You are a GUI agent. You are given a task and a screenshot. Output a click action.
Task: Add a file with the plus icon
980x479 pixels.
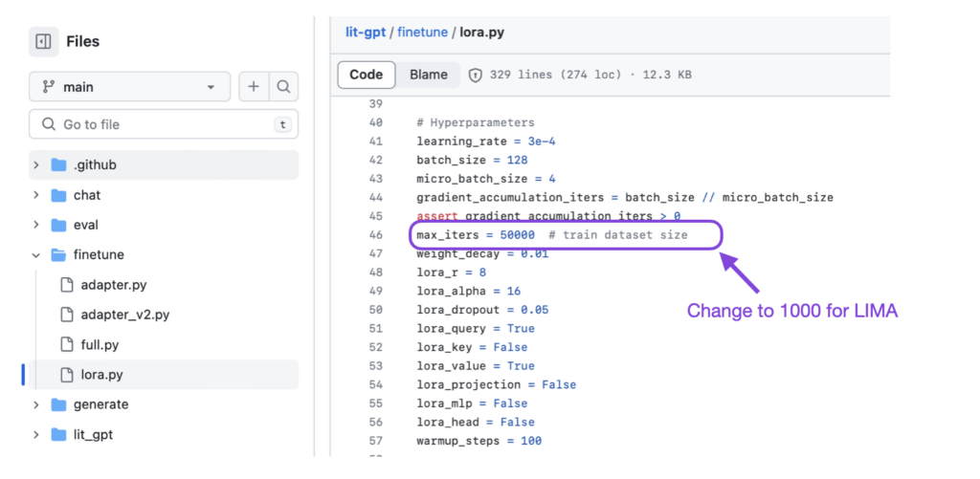coord(254,87)
